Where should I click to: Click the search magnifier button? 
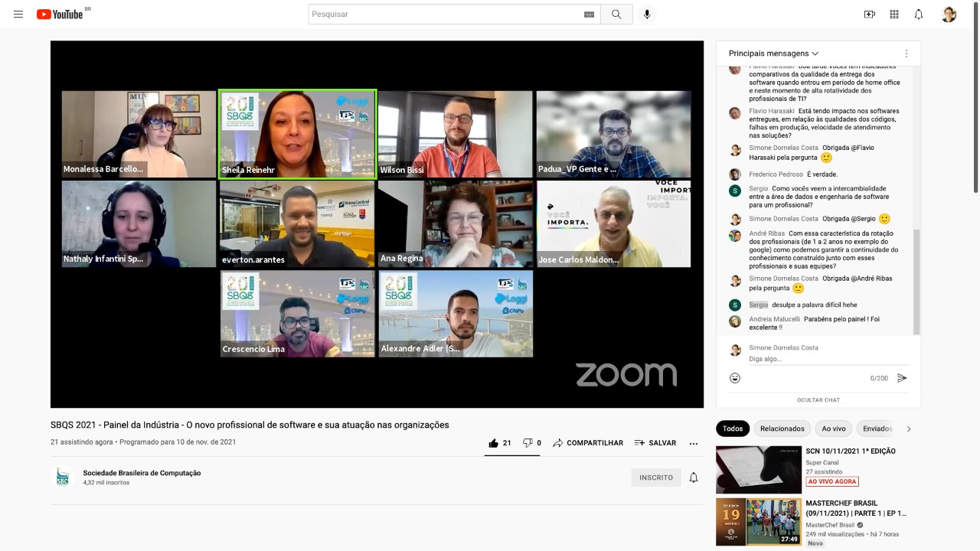point(616,15)
